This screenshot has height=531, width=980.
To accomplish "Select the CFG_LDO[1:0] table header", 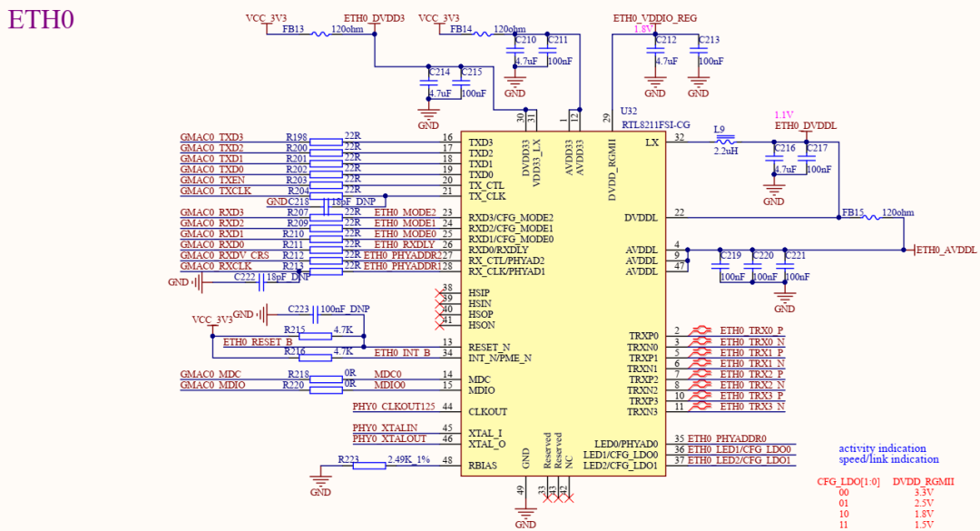I will tap(848, 482).
